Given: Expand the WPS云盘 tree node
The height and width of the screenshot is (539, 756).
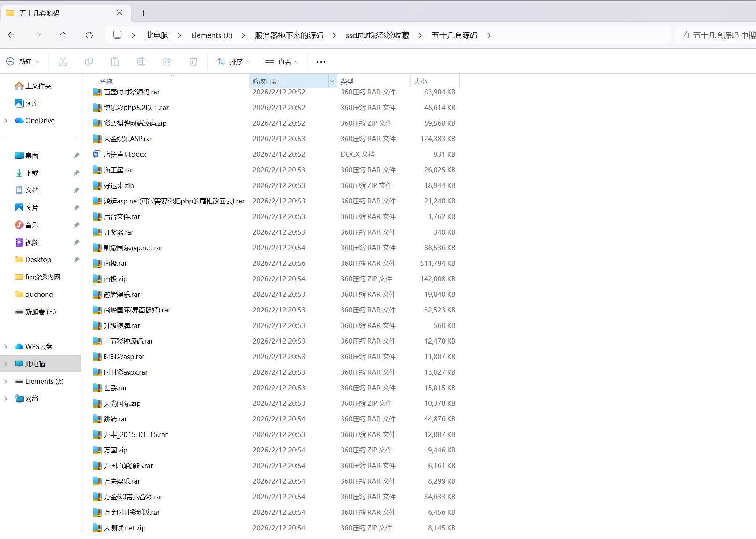Looking at the screenshot, I should click(x=6, y=346).
